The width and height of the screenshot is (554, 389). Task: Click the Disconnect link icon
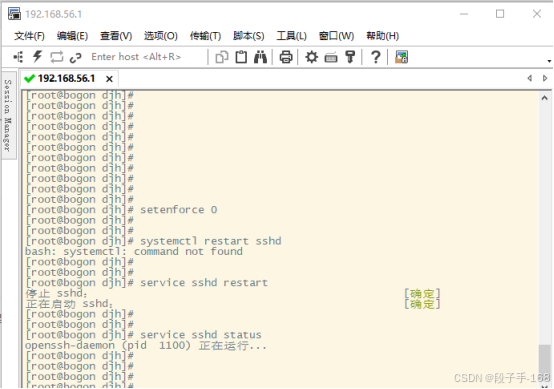(x=76, y=57)
